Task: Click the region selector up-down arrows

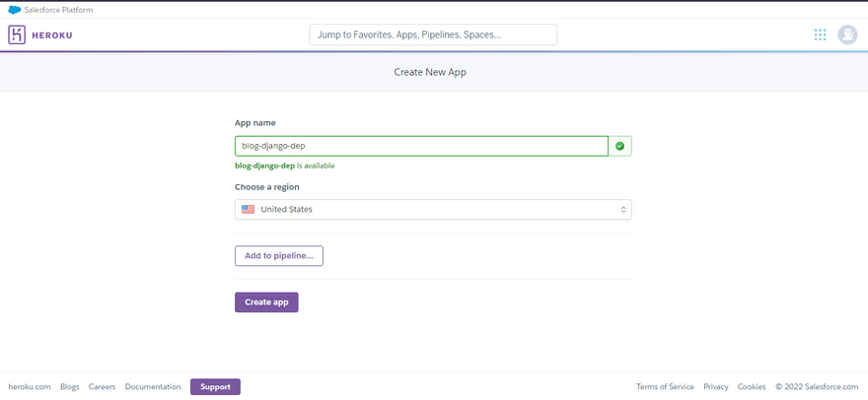Action: click(x=623, y=210)
